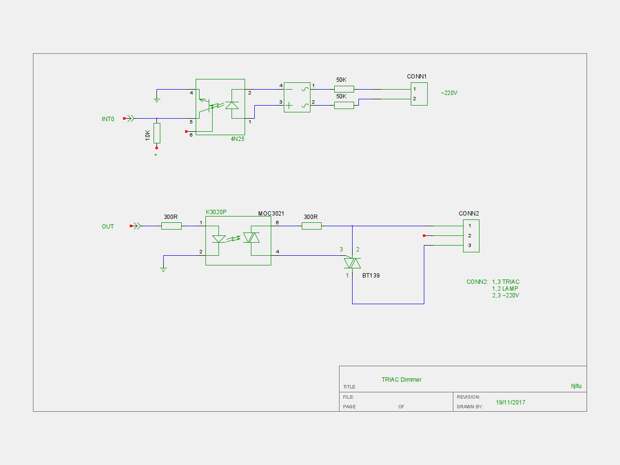The image size is (620, 465).
Task: Select the 4N25 optocoupler symbol
Action: click(220, 107)
